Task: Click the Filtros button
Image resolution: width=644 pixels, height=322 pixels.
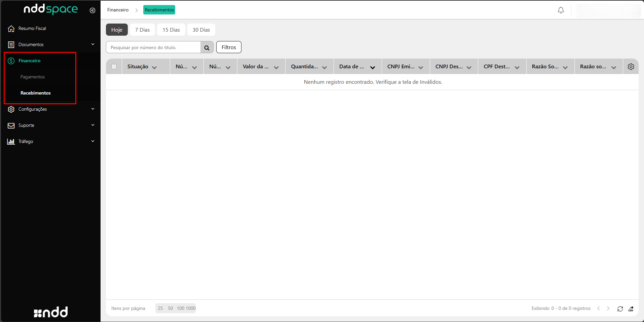Action: 229,47
